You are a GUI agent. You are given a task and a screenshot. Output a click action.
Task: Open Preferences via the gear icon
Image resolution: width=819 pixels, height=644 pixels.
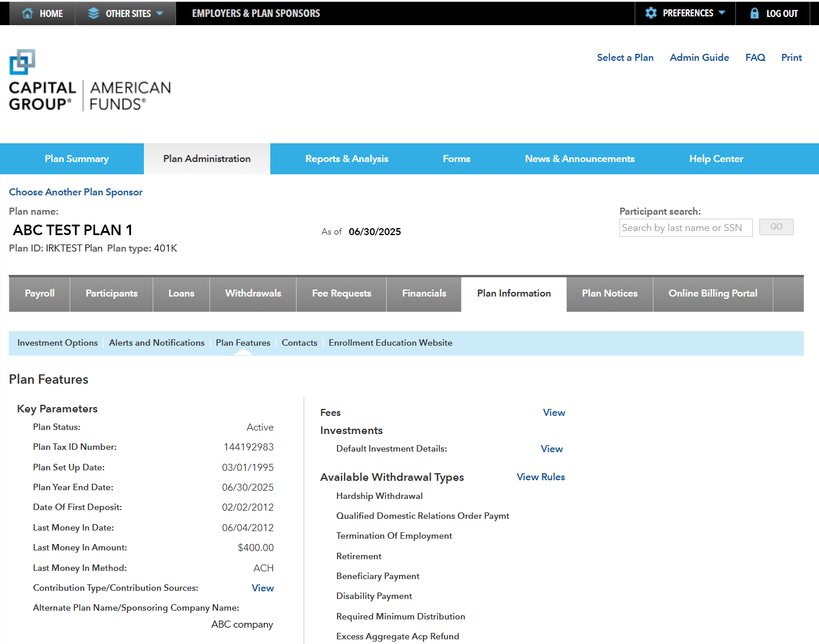[x=651, y=13]
